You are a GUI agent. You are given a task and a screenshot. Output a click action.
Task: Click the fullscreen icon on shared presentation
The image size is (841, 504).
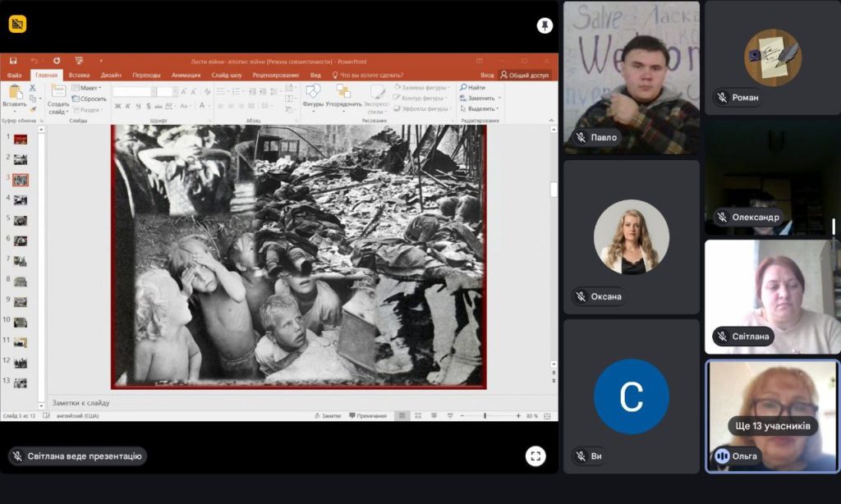point(535,456)
